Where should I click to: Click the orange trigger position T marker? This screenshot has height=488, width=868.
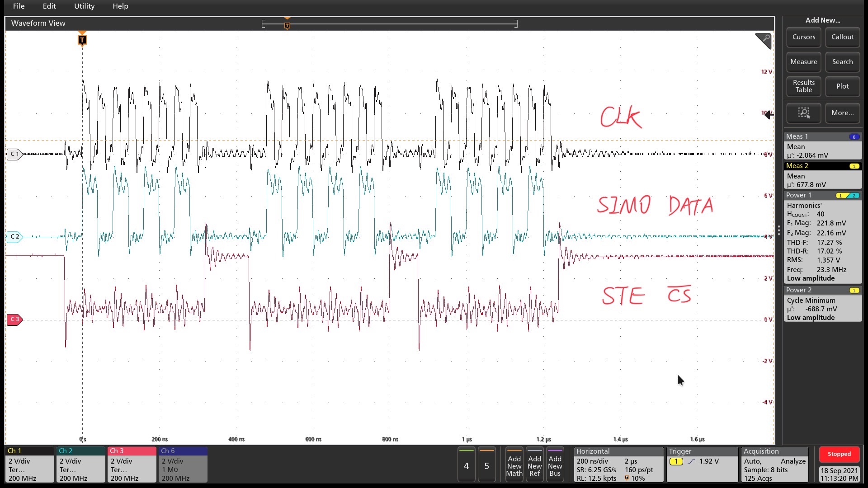[82, 40]
